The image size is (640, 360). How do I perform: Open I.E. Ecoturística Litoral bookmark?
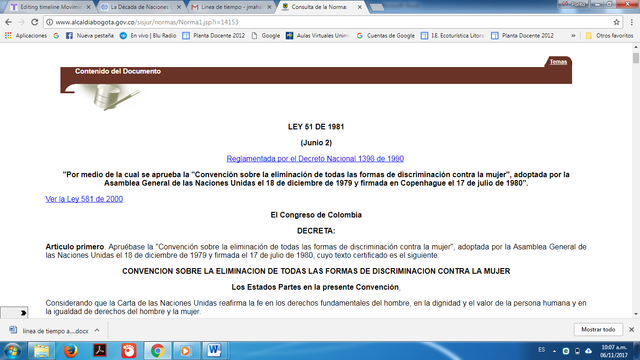pos(452,36)
